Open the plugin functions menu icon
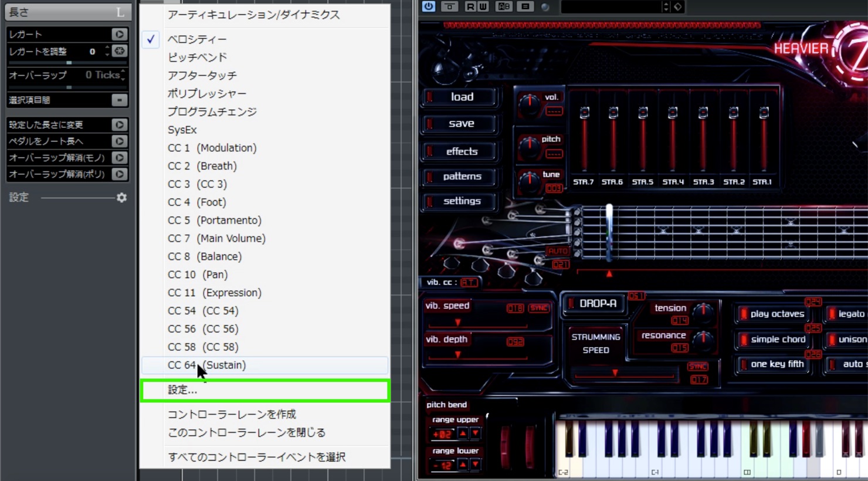Image resolution: width=868 pixels, height=481 pixels. pyautogui.click(x=525, y=6)
